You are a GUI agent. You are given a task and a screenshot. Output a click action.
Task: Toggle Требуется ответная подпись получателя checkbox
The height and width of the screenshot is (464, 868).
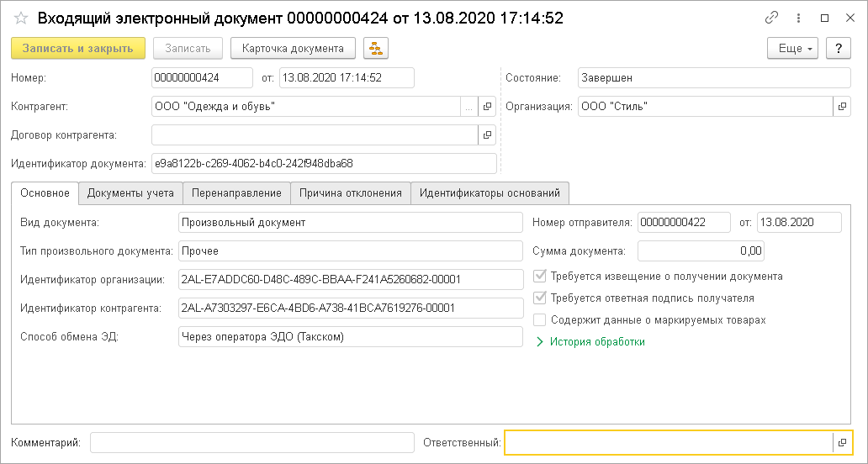click(x=541, y=298)
